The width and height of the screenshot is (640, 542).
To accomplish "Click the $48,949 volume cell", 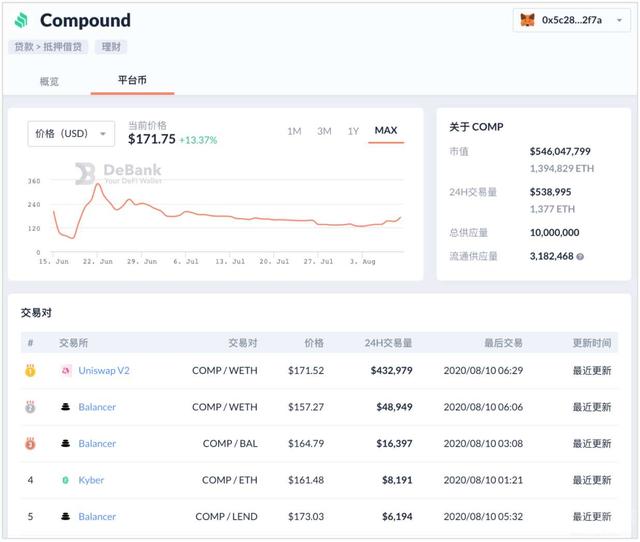I will tap(394, 407).
